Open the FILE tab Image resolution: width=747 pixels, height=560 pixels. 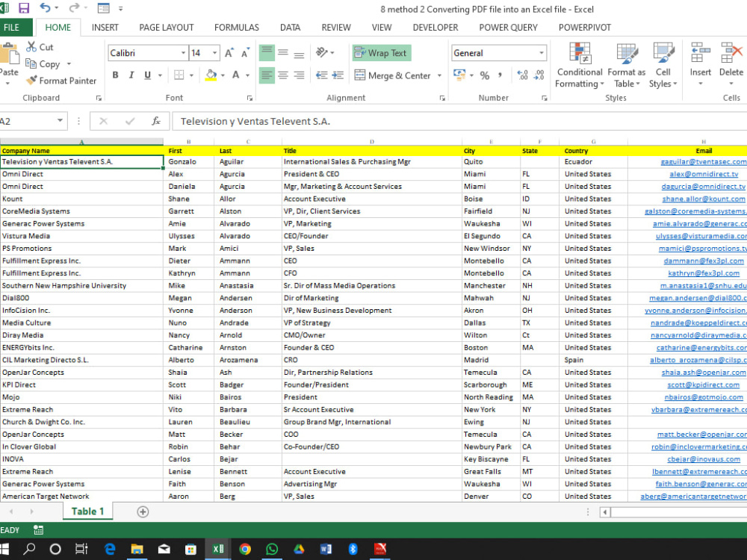(12, 28)
